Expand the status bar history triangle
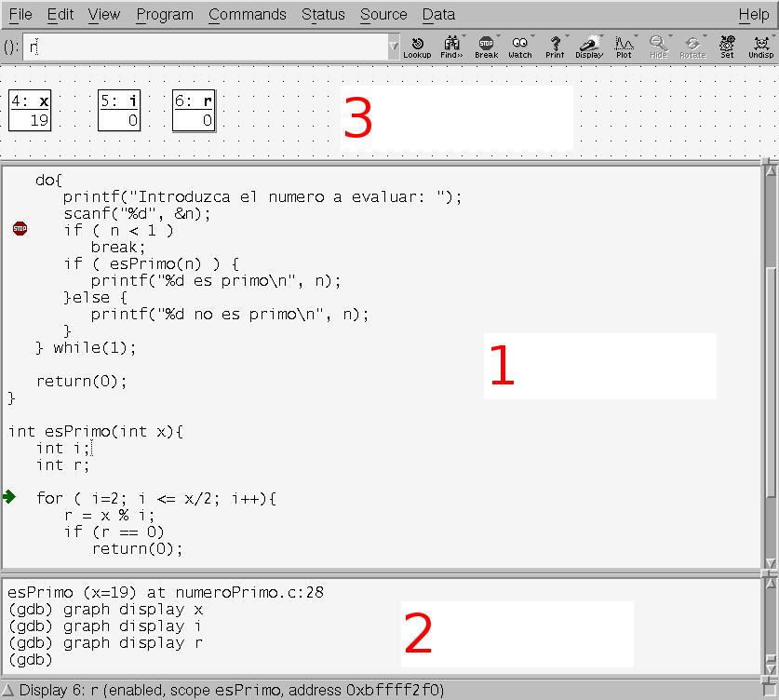 8,690
